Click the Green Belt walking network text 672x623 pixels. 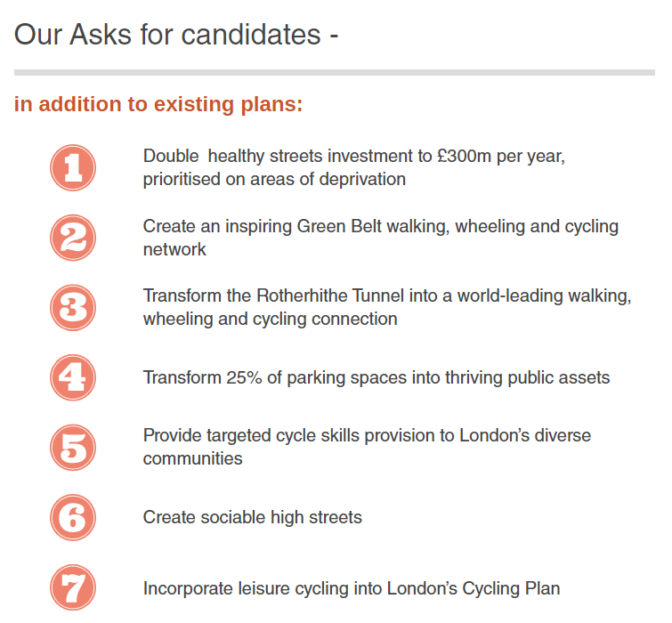tap(381, 238)
